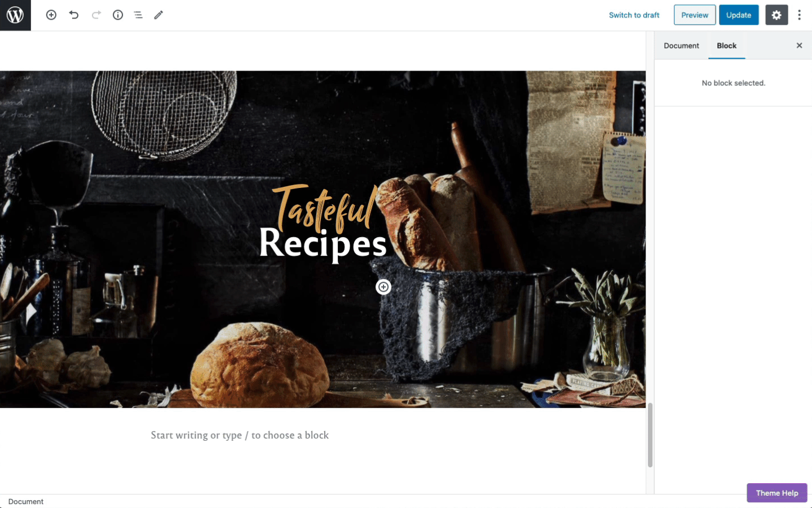Image resolution: width=812 pixels, height=508 pixels.
Task: Click the Document breadcrumb in footer
Action: pos(26,501)
